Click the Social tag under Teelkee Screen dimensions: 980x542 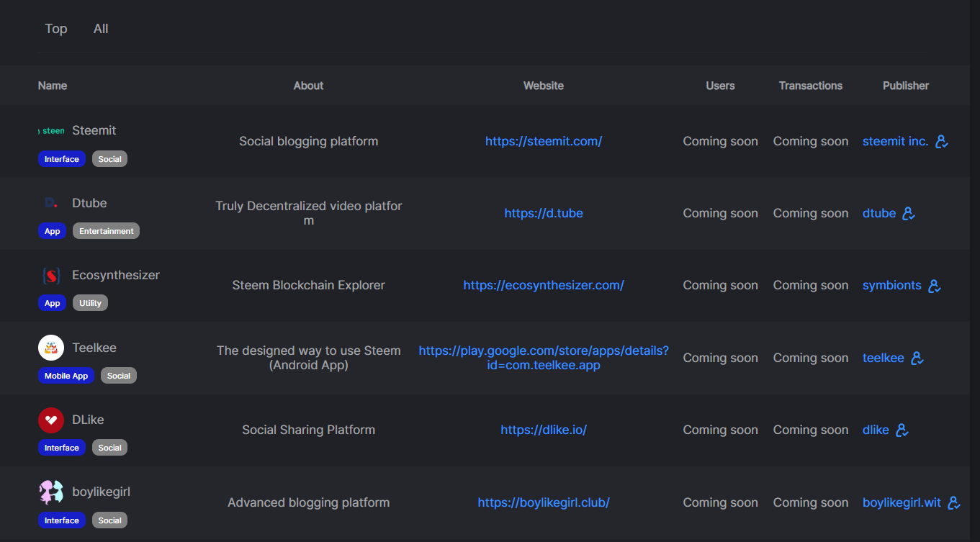tap(119, 376)
